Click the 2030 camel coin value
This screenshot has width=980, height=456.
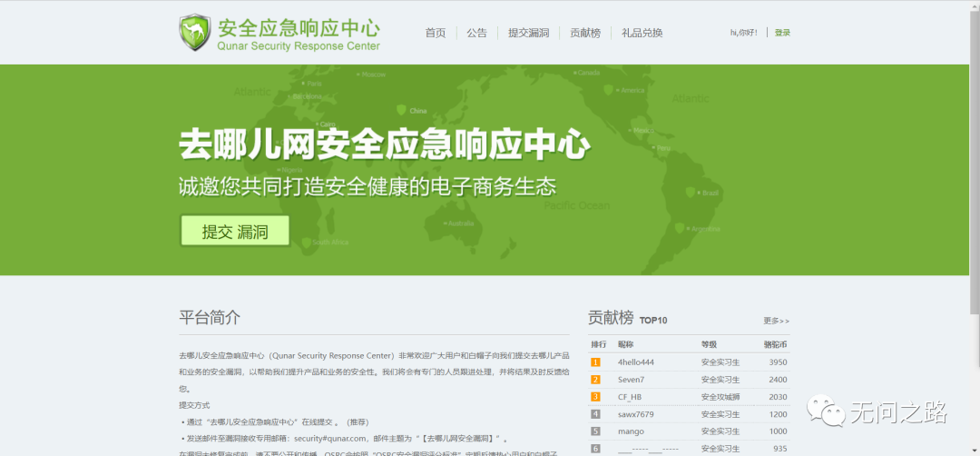pyautogui.click(x=779, y=397)
